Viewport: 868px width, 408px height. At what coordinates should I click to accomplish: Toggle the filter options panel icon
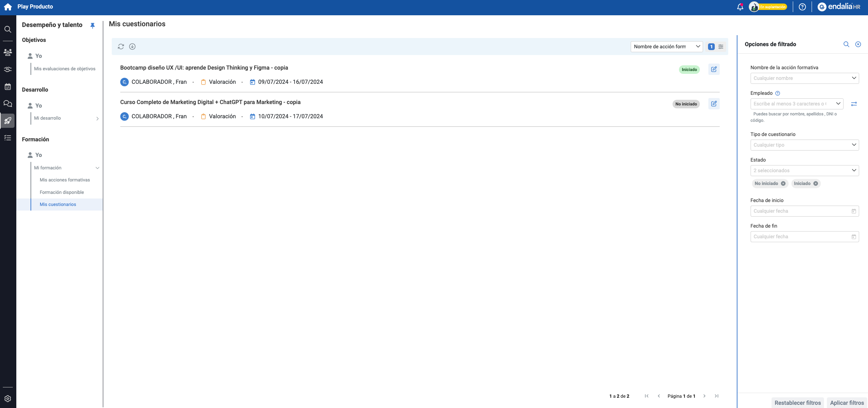[721, 47]
